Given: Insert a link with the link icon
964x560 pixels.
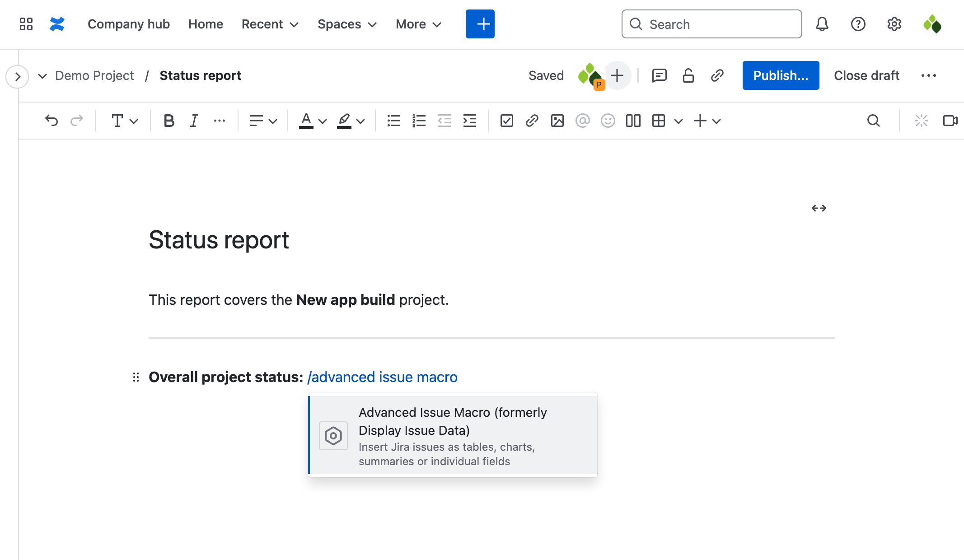Looking at the screenshot, I should (x=532, y=121).
